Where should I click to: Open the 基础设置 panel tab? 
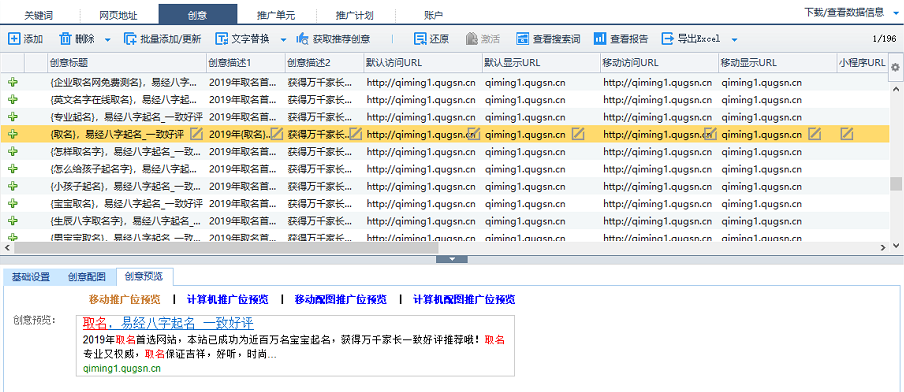tap(31, 277)
